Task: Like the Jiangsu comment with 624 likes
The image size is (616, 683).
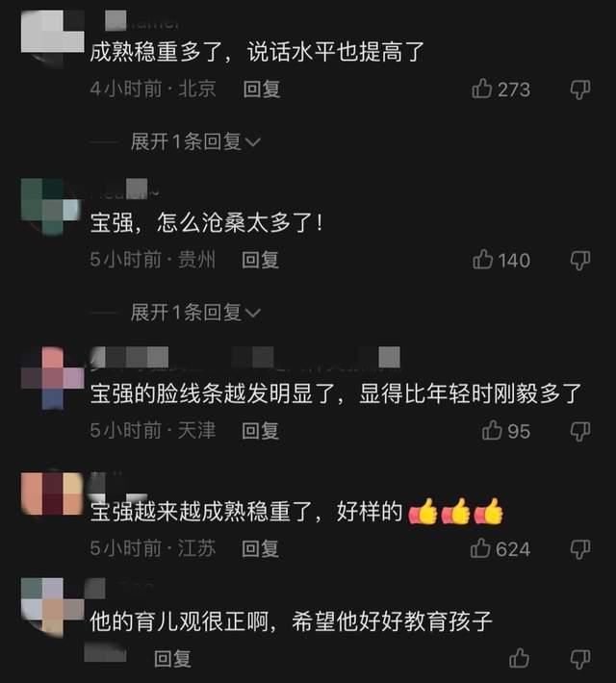Action: 480,548
